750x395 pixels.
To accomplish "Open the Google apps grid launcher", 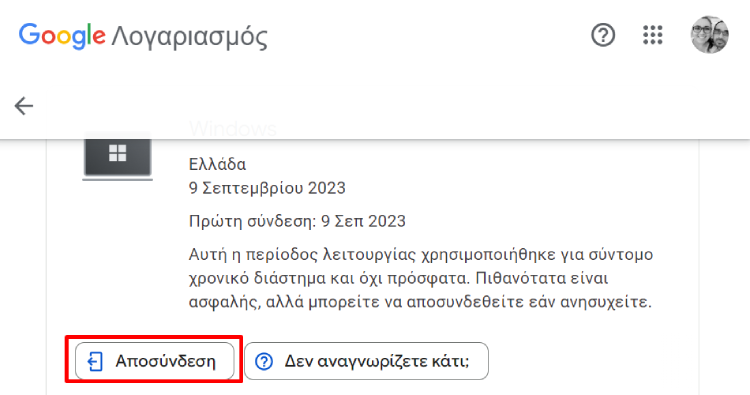I will (653, 35).
